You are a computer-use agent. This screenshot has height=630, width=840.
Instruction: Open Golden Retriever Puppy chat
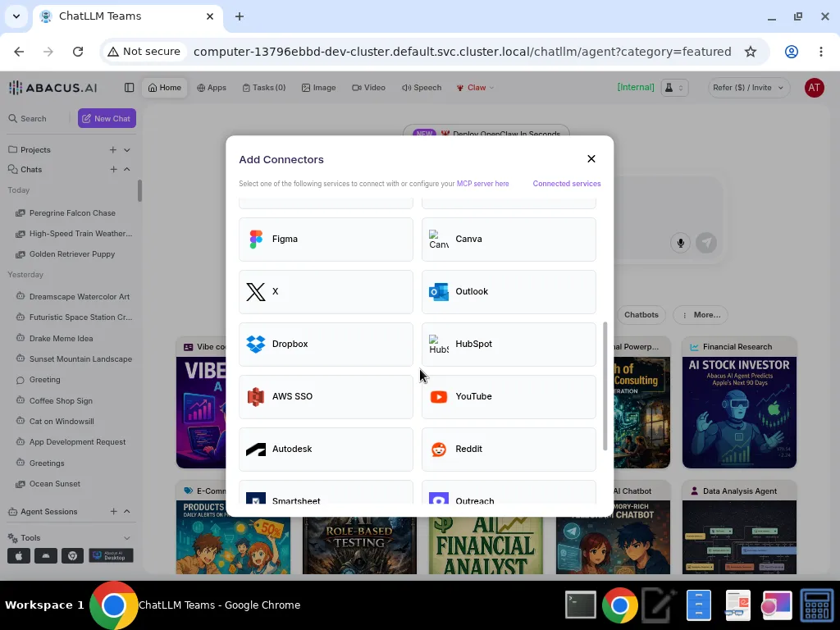(x=72, y=254)
